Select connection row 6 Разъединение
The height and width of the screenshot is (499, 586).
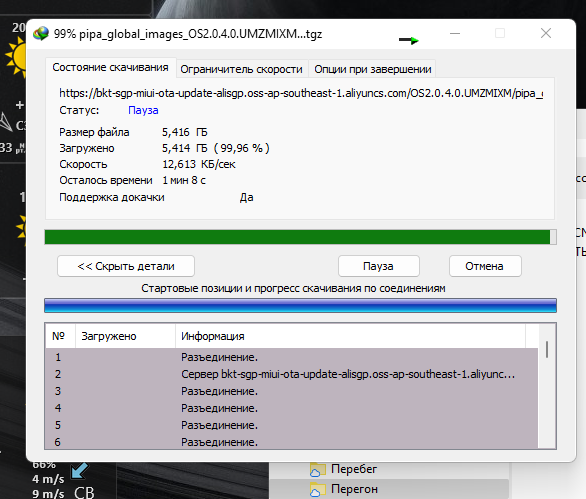pyautogui.click(x=292, y=442)
